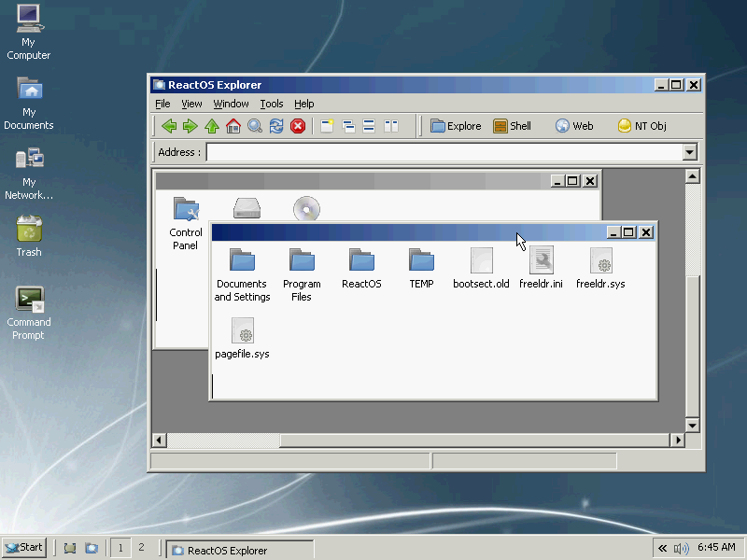This screenshot has width=747, height=560.
Task: Open My Documents desktop icon
Action: [29, 103]
